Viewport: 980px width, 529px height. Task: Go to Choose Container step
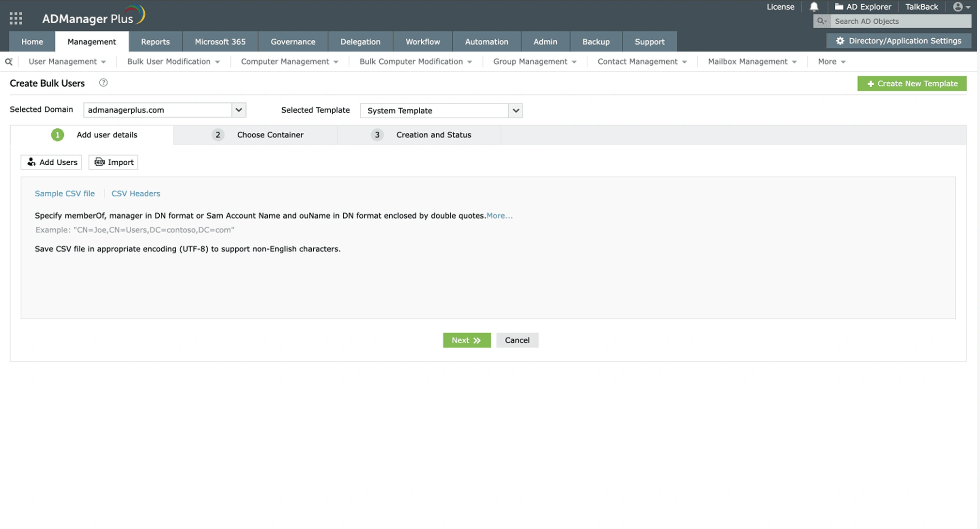tap(270, 135)
